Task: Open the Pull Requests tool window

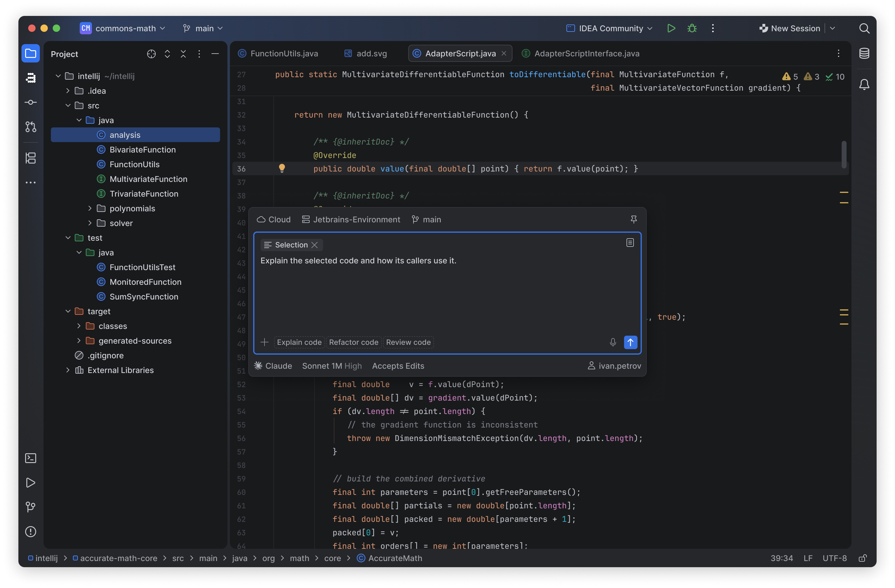Action: click(30, 127)
